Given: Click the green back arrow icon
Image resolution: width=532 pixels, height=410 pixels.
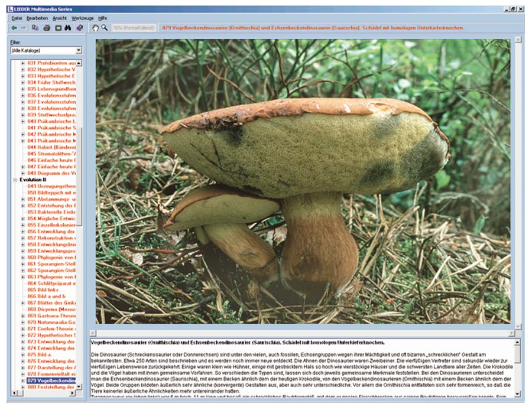Looking at the screenshot, I should point(14,28).
